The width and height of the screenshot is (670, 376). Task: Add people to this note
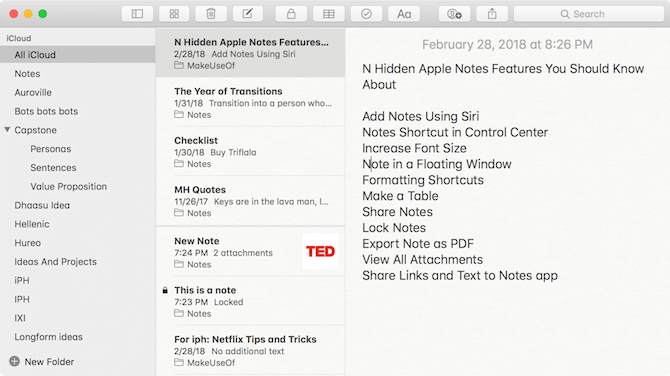(x=454, y=14)
